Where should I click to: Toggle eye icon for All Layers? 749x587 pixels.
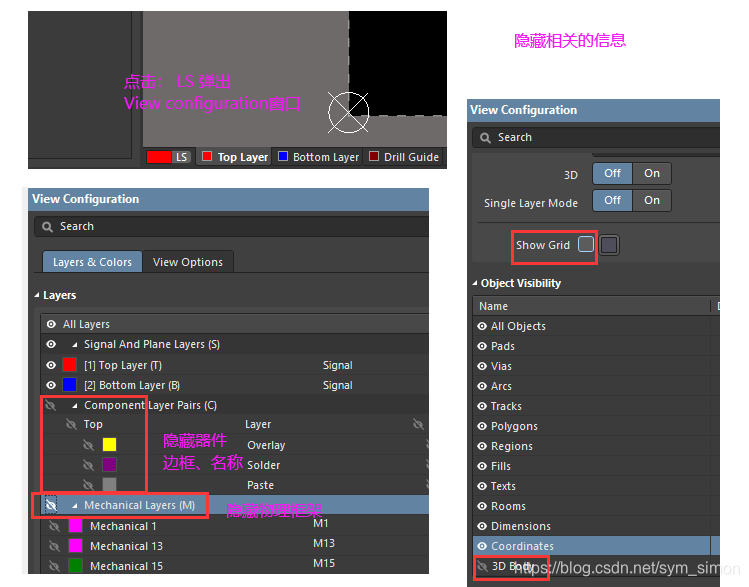[51, 324]
